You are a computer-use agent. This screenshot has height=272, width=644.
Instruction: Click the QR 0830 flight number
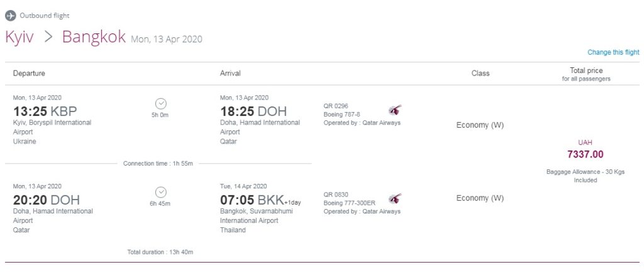pyautogui.click(x=336, y=195)
